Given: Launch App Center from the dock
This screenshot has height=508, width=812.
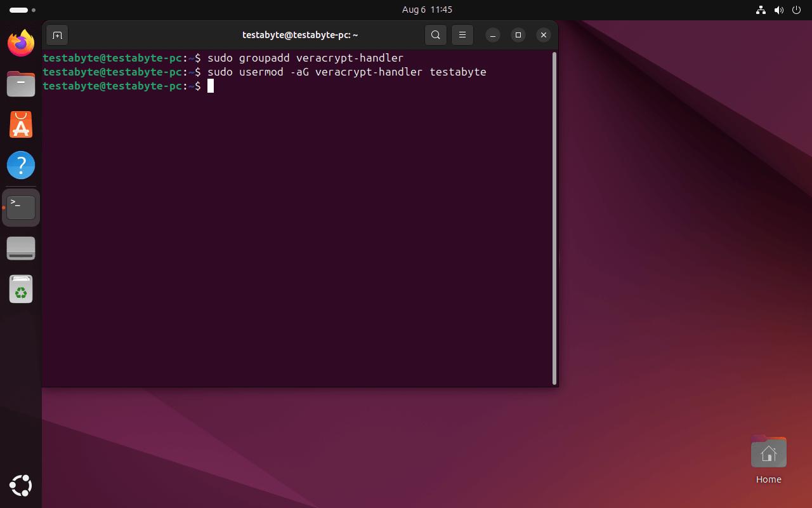Looking at the screenshot, I should pos(20,124).
